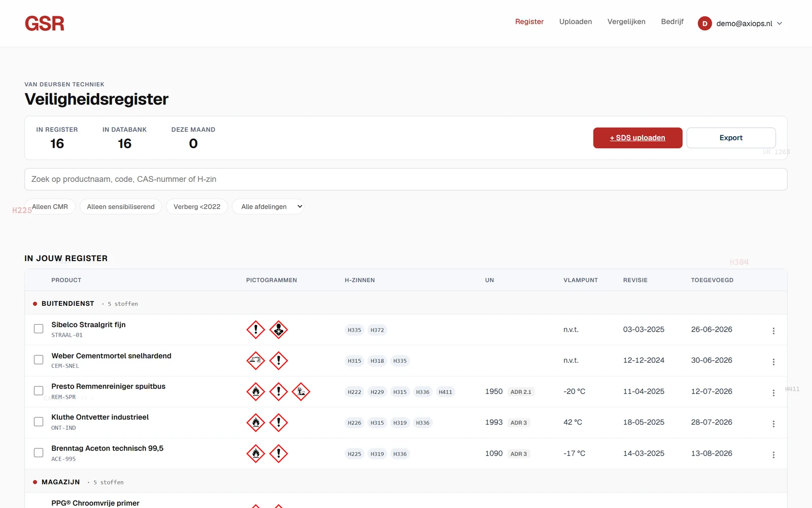Click exclamation mark pictogram in Brenntag Aceton row

pyautogui.click(x=279, y=454)
